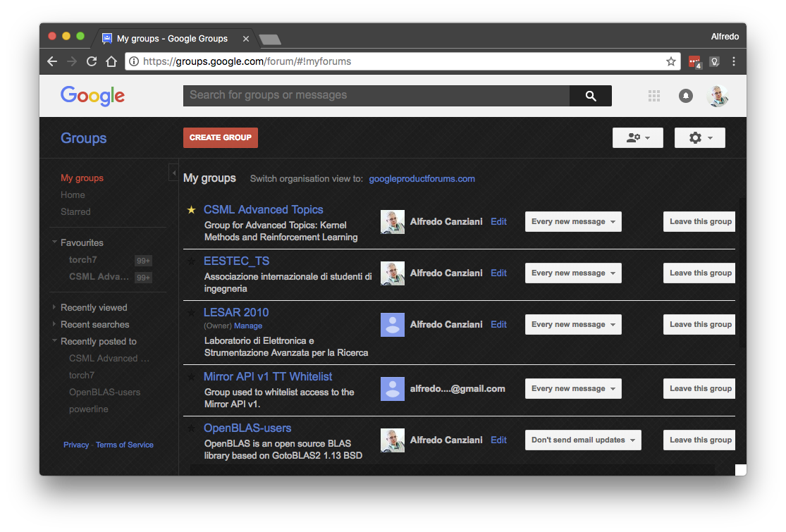This screenshot has height=532, width=786.
Task: Open CSML Adva... under Favourites
Action: [99, 276]
